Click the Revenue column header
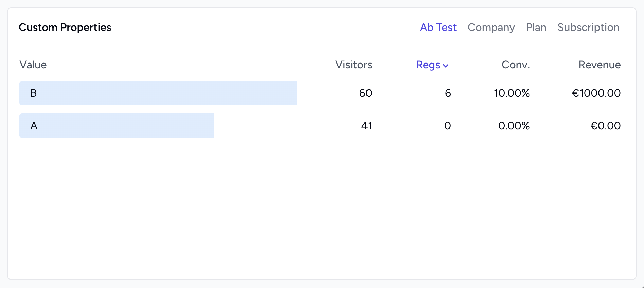Viewport: 644px width, 288px height. point(600,65)
